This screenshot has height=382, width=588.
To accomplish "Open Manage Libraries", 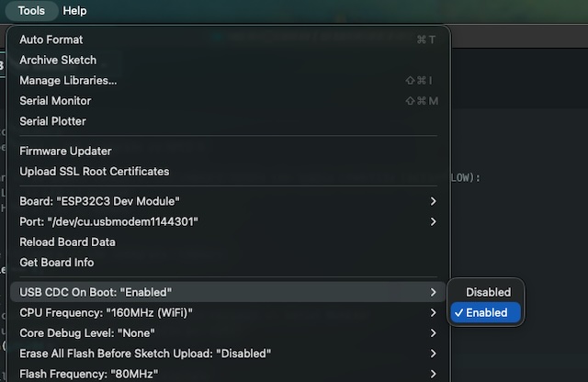I will [x=68, y=80].
